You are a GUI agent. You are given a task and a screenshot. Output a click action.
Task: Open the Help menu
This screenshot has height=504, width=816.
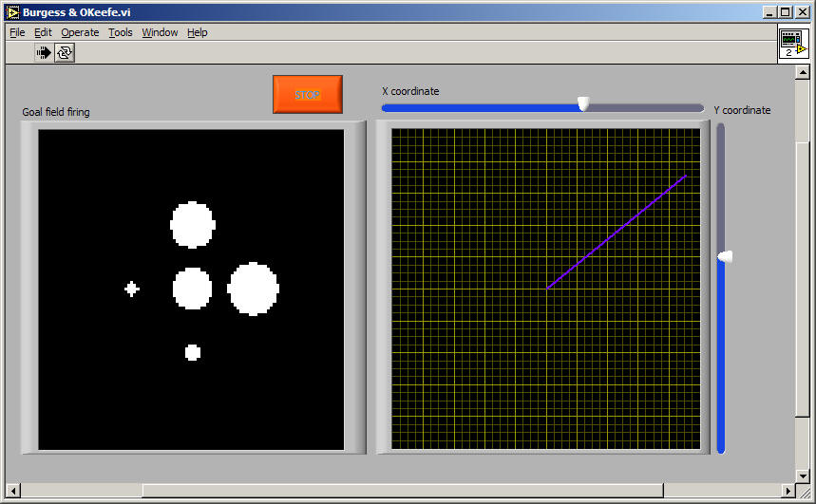click(198, 32)
